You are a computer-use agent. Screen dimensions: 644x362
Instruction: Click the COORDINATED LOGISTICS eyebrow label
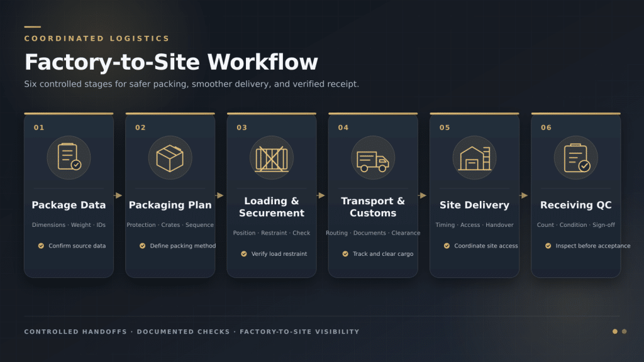96,38
